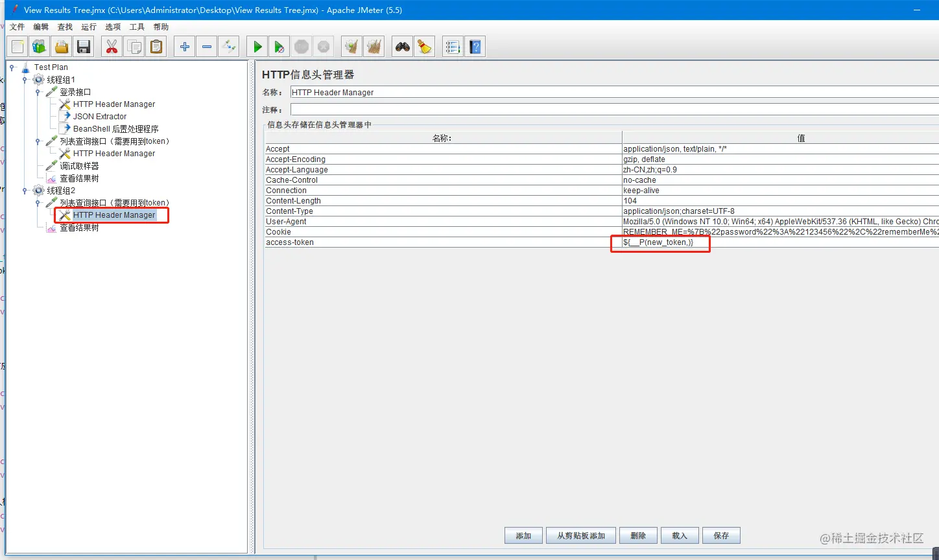This screenshot has width=939, height=560.
Task: Focus the empty 注释 comment field
Action: point(614,110)
